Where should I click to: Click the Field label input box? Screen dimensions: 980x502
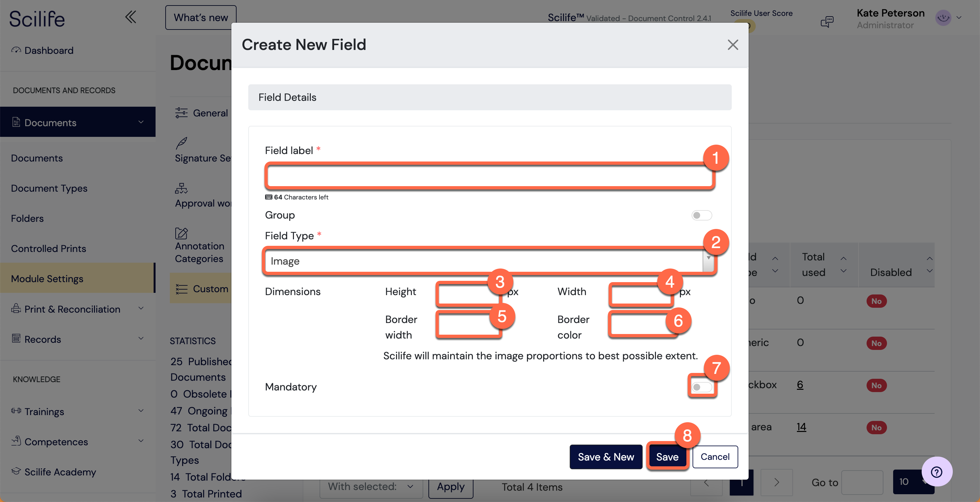[x=490, y=176]
